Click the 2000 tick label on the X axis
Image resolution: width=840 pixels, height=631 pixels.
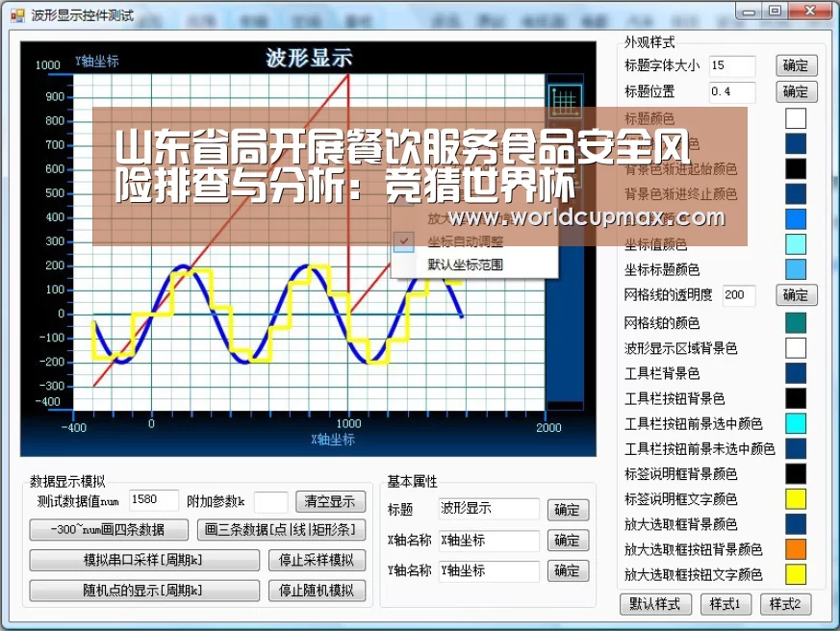[548, 427]
